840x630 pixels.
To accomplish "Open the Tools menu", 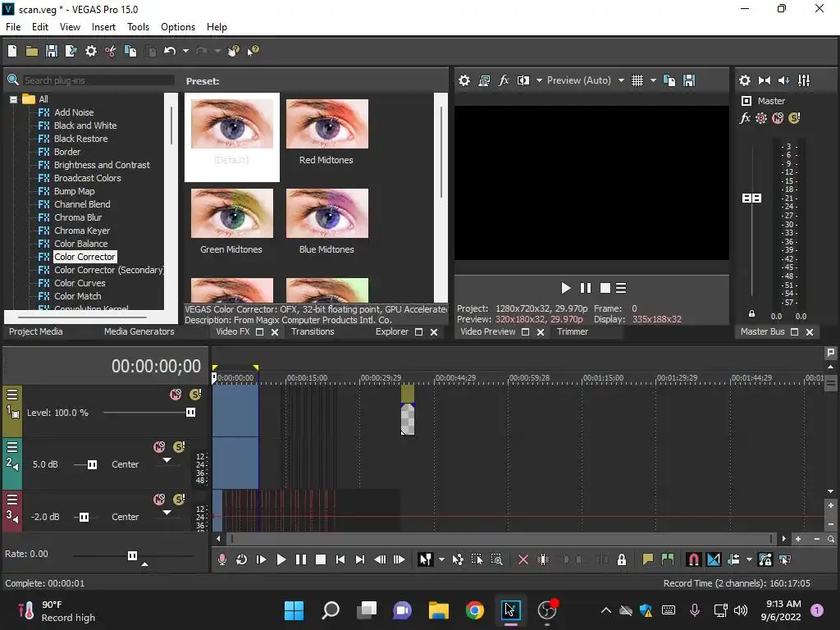I will 138,27.
